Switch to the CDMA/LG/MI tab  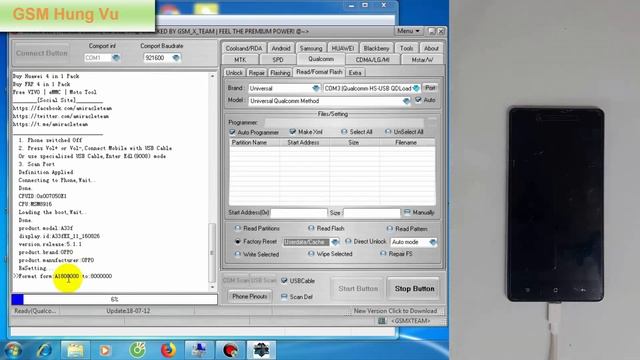[x=372, y=60]
